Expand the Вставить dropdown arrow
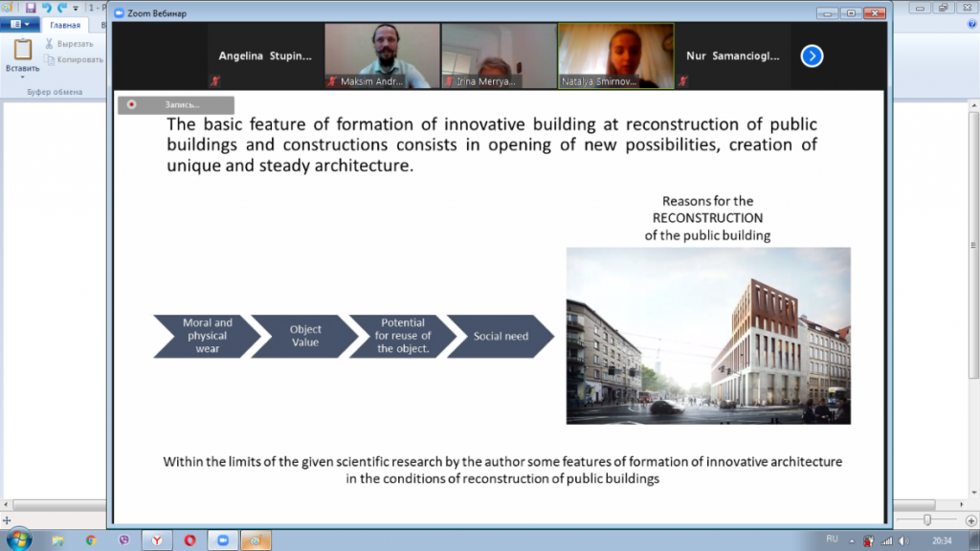The image size is (980, 551). coord(22,77)
